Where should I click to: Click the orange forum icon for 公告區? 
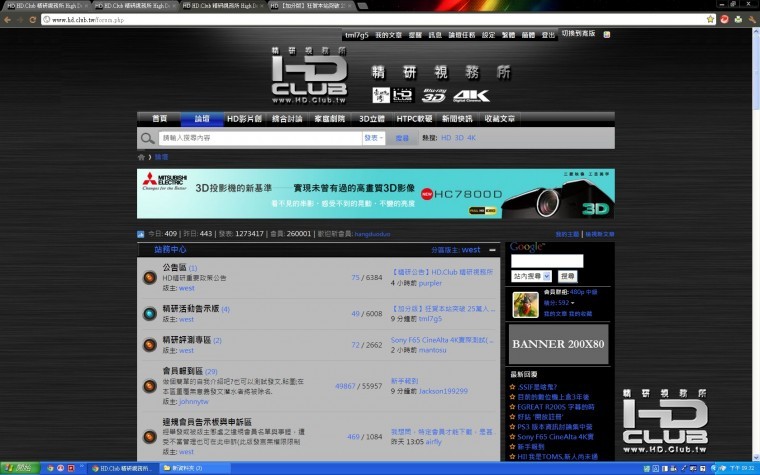[x=150, y=278]
